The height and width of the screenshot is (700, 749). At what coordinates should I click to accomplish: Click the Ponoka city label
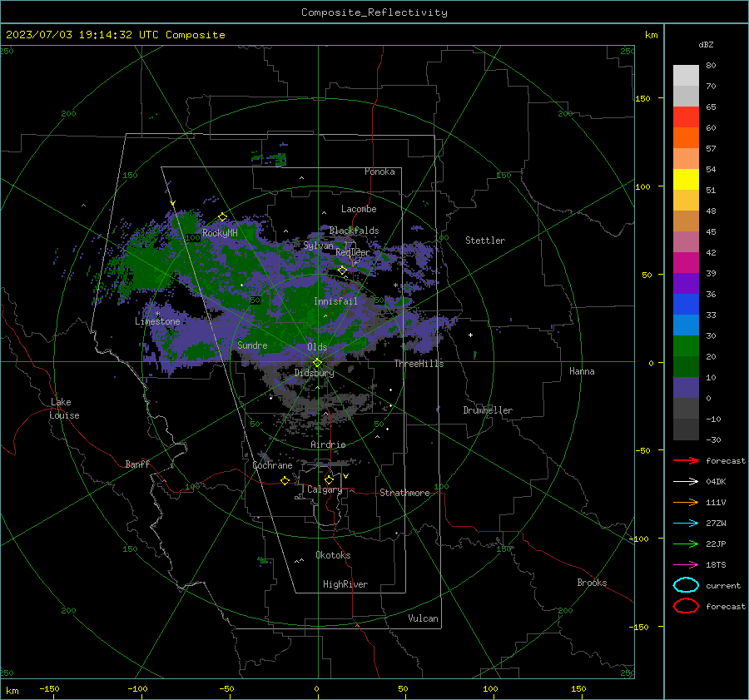(x=379, y=171)
